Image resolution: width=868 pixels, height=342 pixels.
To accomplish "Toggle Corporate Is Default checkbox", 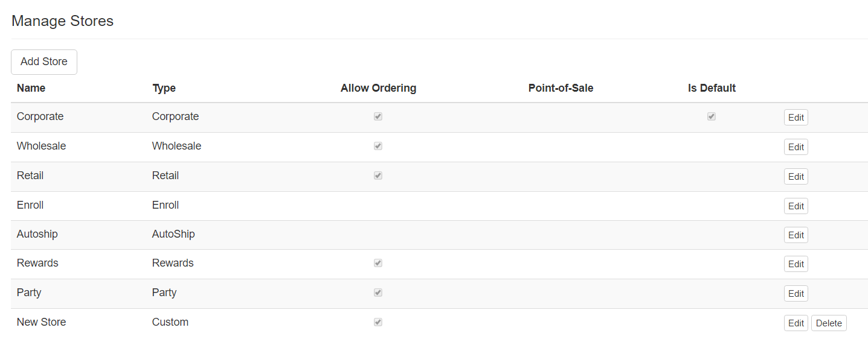I will 712,116.
